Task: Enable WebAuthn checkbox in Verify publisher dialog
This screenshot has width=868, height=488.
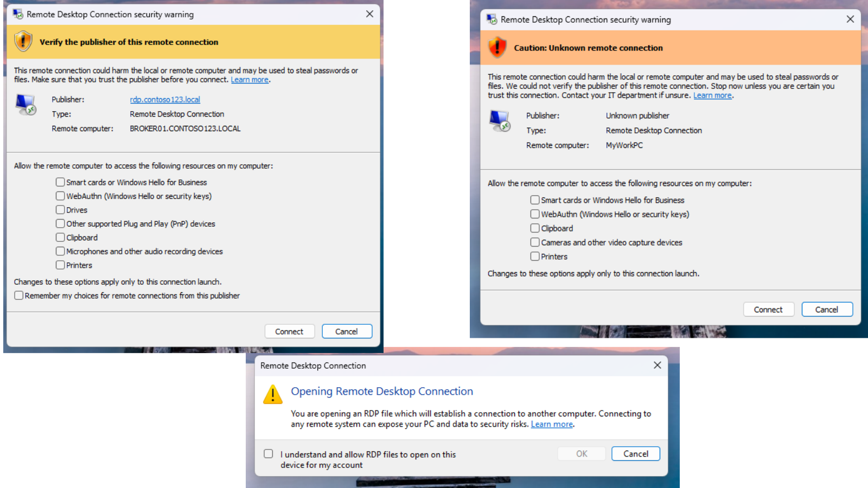Action: click(x=60, y=196)
